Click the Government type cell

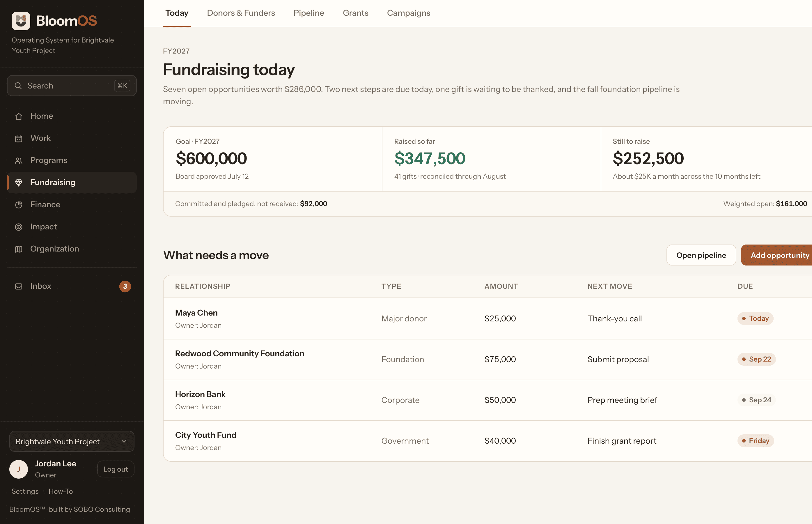coord(405,441)
